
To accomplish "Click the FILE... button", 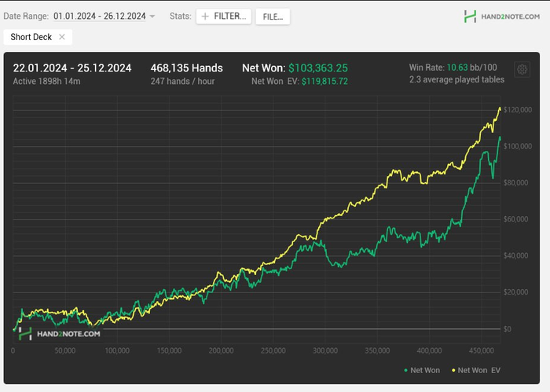I will click(273, 16).
